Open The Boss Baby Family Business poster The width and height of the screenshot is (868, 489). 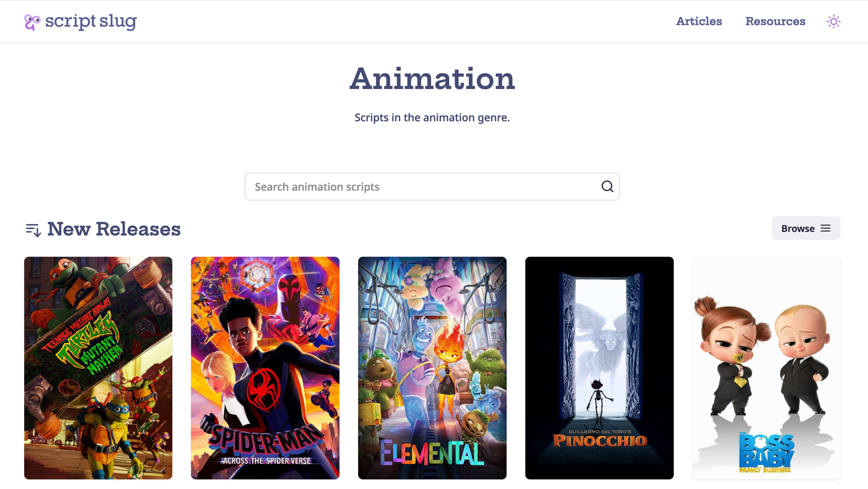[766, 368]
